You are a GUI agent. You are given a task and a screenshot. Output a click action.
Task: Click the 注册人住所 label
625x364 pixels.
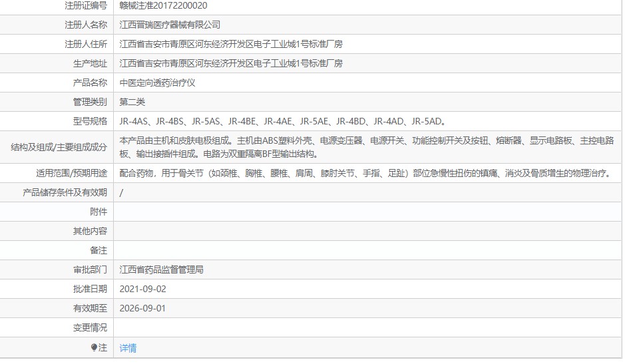86,44
